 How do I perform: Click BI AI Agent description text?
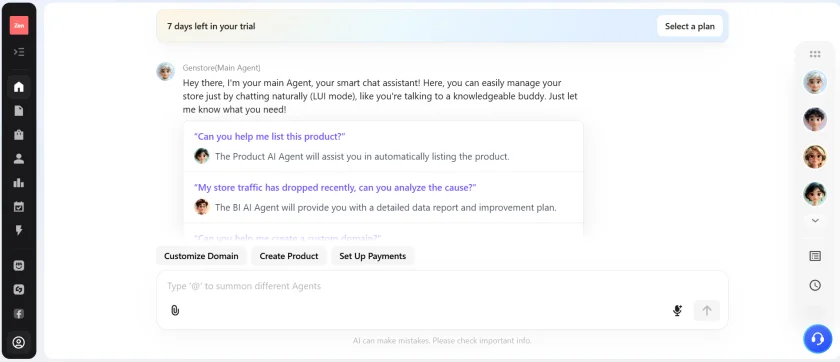386,208
